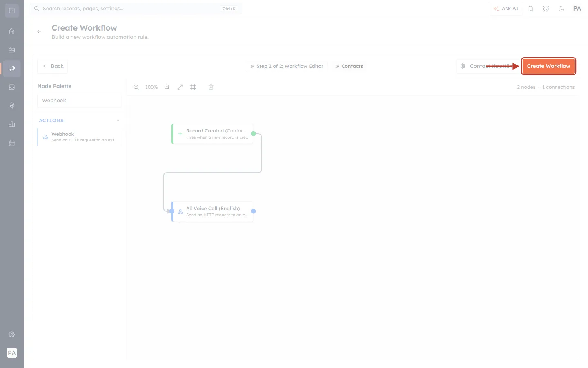Click the 100% zoom level text
Viewport: 588px width, 368px height.
click(151, 87)
